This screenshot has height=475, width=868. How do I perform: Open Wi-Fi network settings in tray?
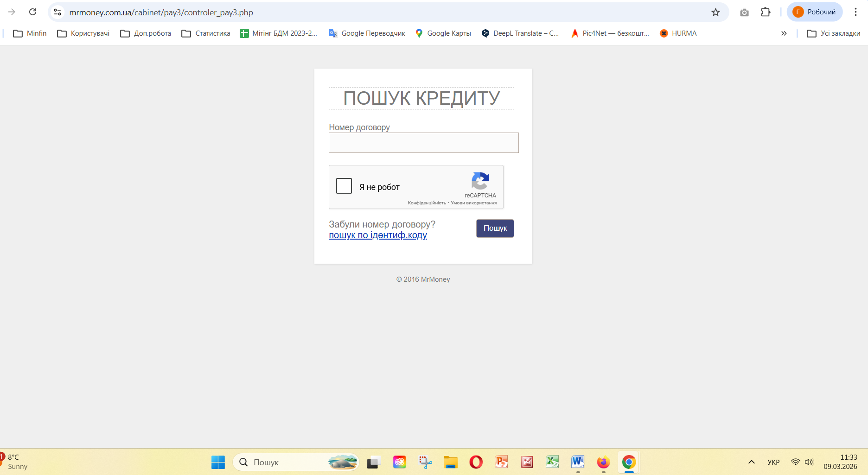[796, 462]
